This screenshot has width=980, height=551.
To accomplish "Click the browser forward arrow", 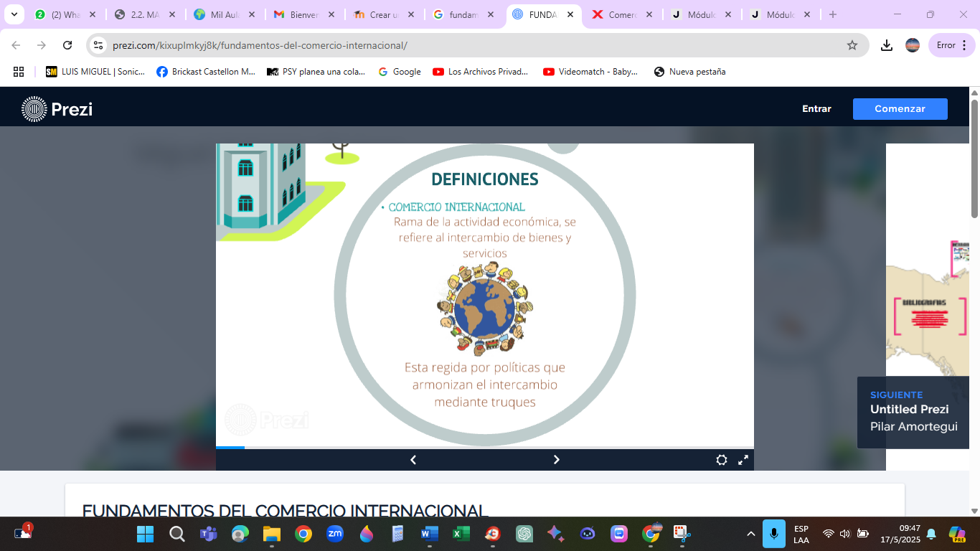I will (42, 45).
